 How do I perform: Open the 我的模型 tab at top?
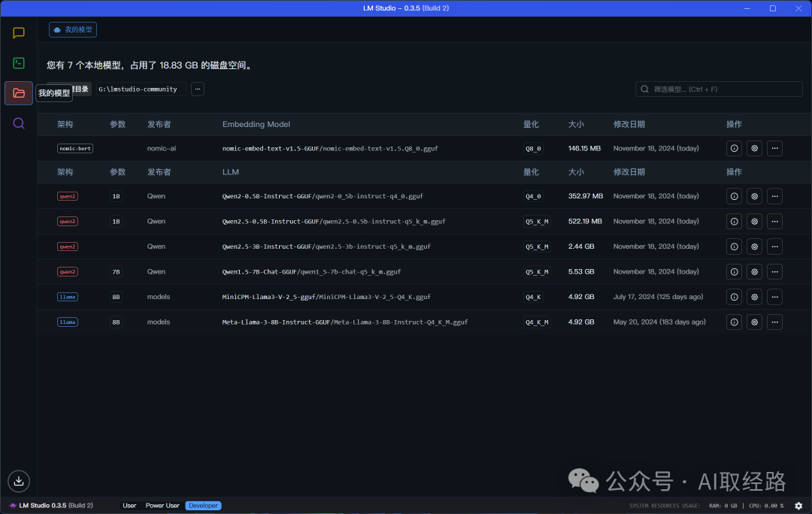click(x=73, y=30)
